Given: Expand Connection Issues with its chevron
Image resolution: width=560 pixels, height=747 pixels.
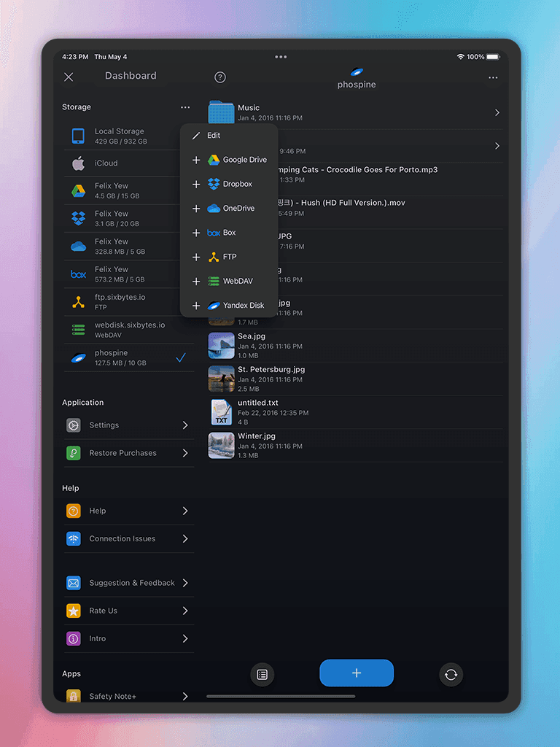Looking at the screenshot, I should tap(185, 539).
